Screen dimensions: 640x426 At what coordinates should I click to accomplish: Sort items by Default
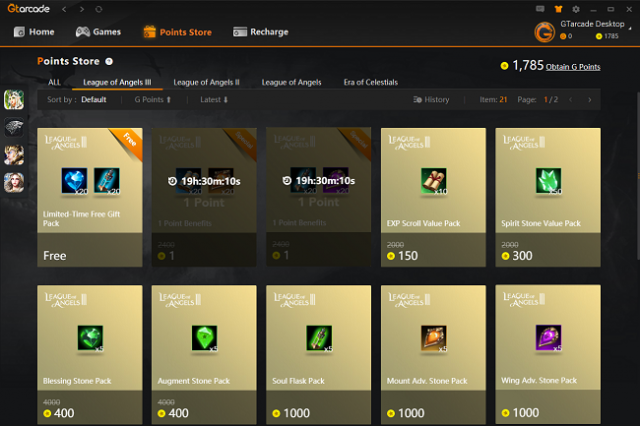coord(93,100)
